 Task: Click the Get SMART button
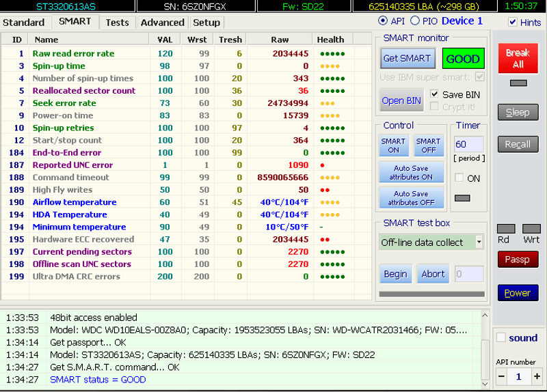pyautogui.click(x=407, y=59)
